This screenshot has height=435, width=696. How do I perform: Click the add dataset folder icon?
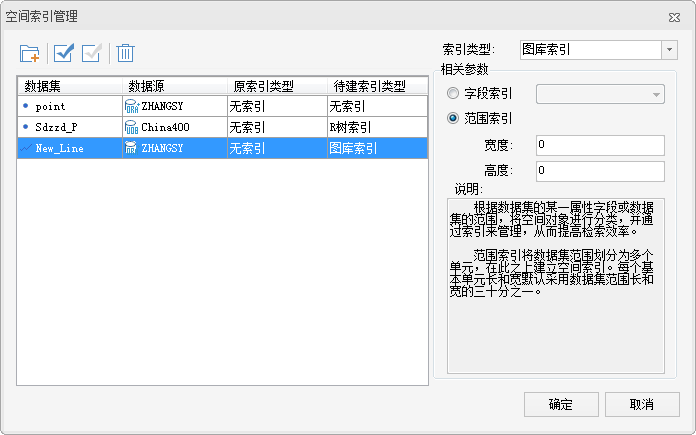coord(30,53)
